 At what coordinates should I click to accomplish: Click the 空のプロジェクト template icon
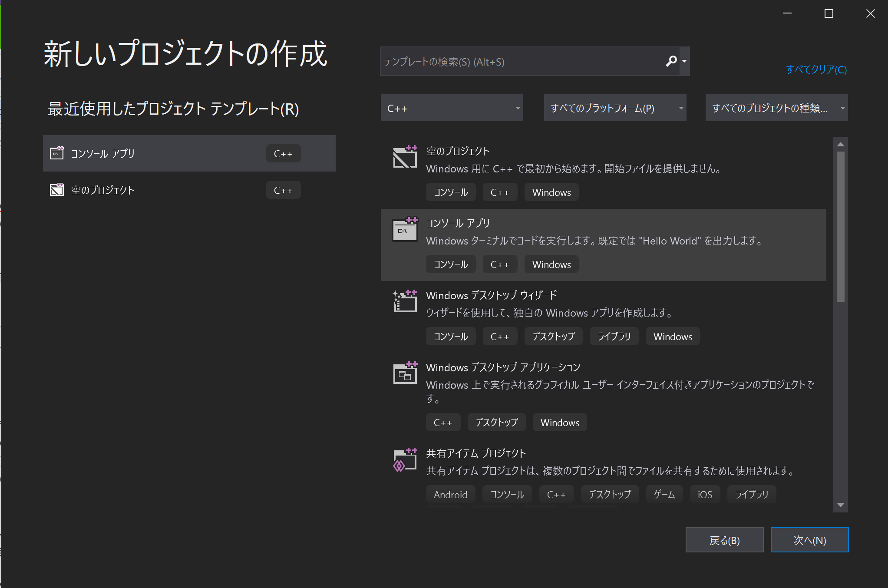point(405,157)
